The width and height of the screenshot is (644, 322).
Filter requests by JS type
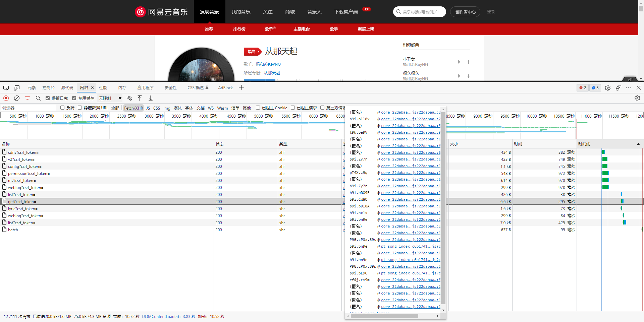tap(148, 108)
